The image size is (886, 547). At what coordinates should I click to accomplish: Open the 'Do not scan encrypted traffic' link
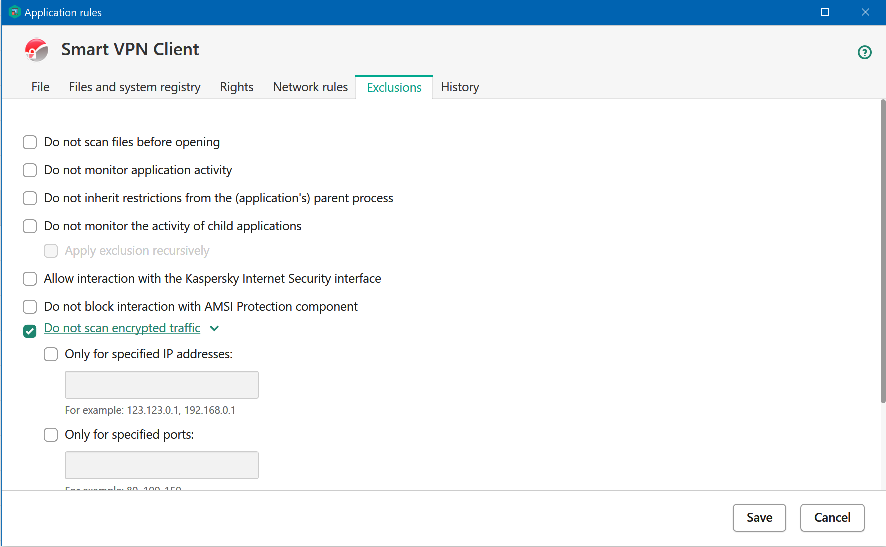click(x=122, y=329)
